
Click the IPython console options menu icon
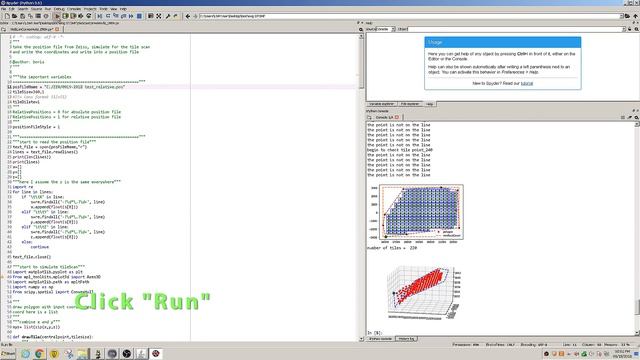(x=636, y=118)
